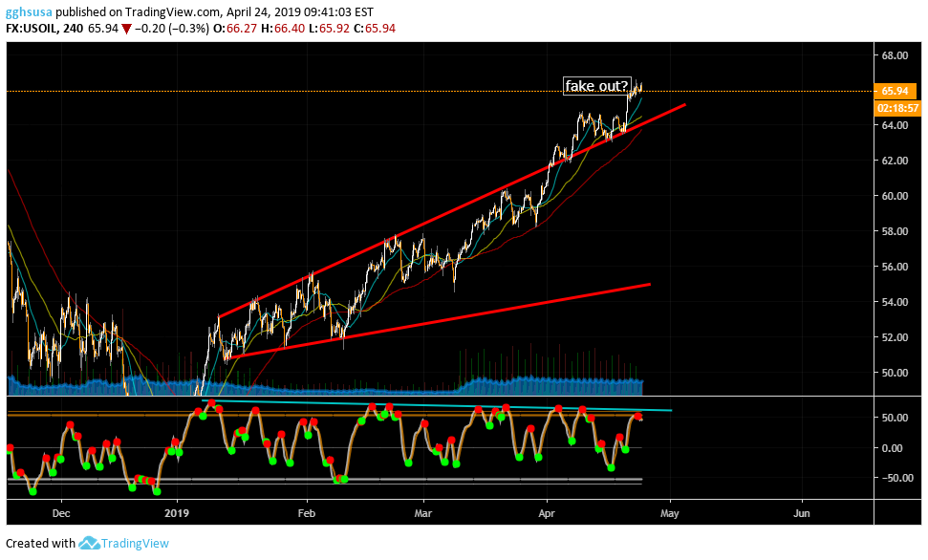
Task: Click the TradingView cloud logo icon
Action: (x=89, y=543)
